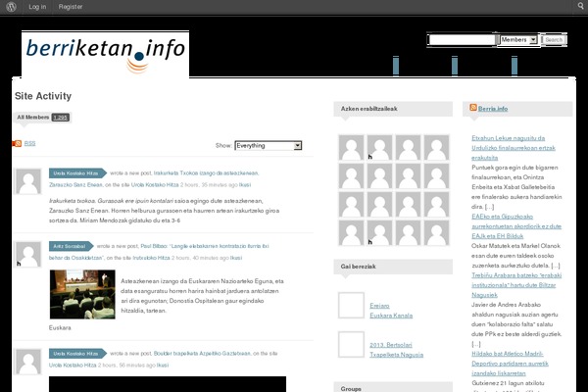Screen dimensions: 588x392
Task: Open the Hildako bat Atletico Madril article
Action: (x=510, y=364)
